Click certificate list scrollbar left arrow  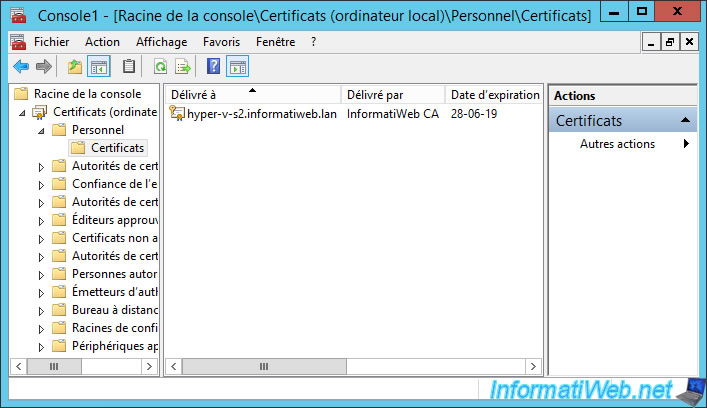(x=174, y=367)
